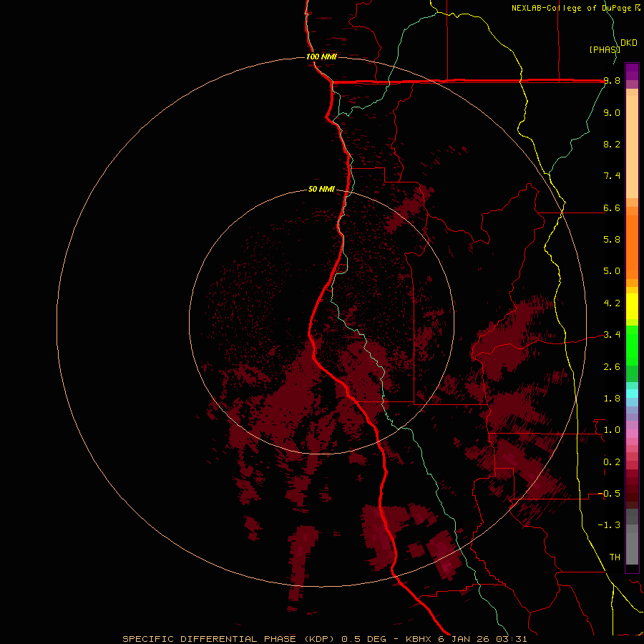This screenshot has height=644, width=644.
Task: Click the 50 NMI range ring label
Action: 321,189
